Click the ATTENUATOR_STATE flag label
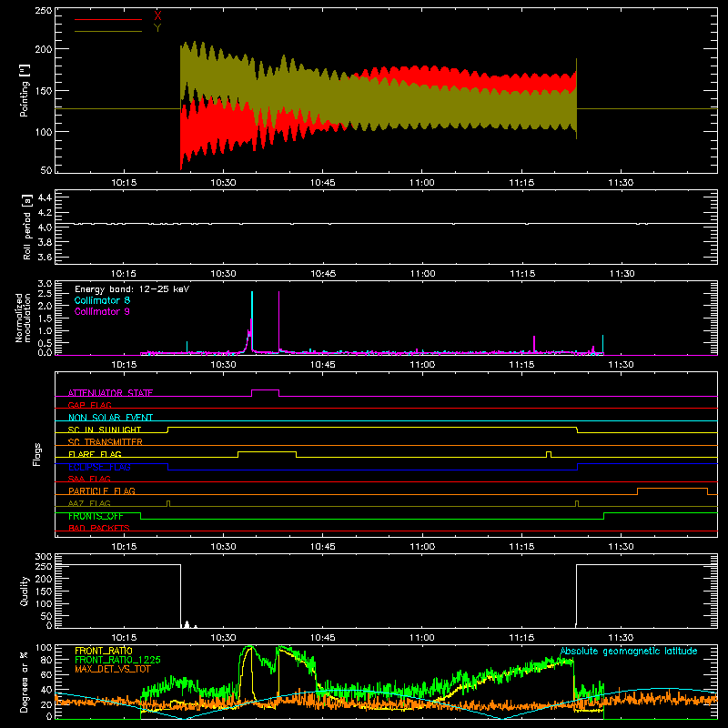 point(110,393)
